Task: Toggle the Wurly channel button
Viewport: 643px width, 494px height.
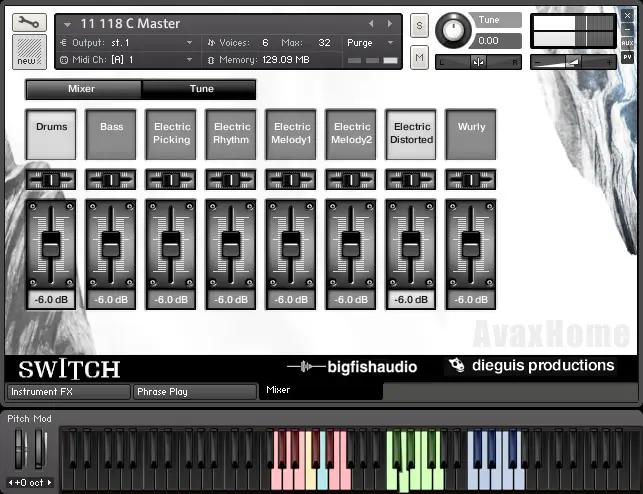Action: click(471, 134)
